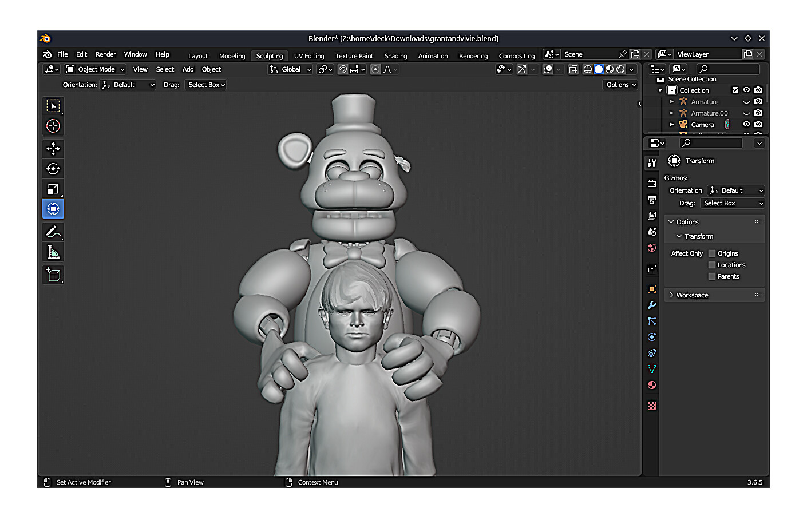Open Object Constraints properties tab
This screenshot has width=807, height=532.
(651, 353)
